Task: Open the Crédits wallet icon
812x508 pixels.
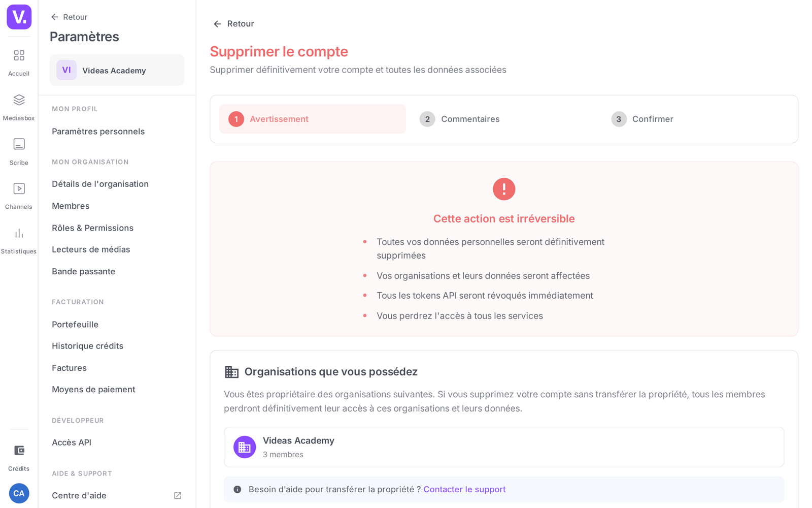Action: [19, 451]
